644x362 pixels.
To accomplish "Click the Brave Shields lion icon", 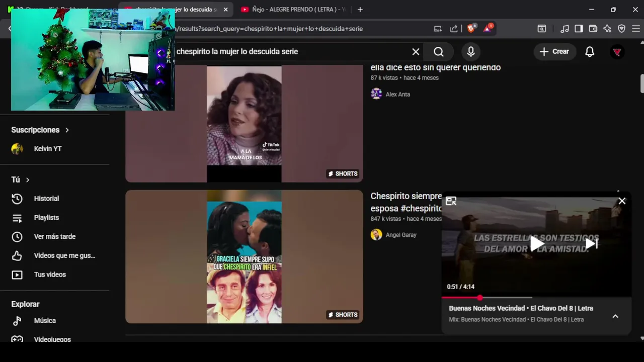I will pyautogui.click(x=471, y=29).
